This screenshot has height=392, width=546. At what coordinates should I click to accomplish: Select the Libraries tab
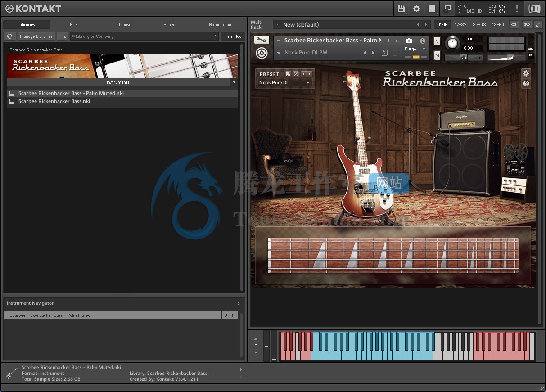coord(27,25)
